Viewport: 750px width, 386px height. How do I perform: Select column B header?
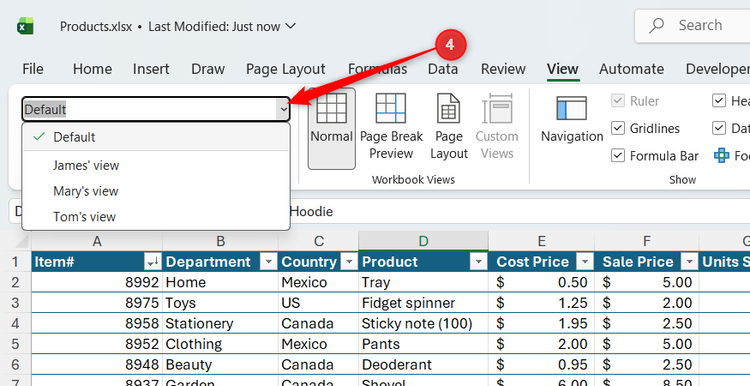point(221,241)
